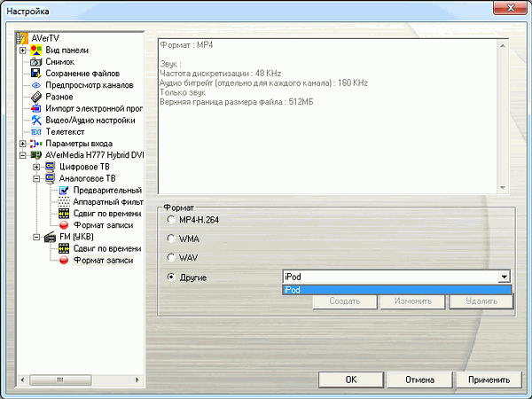Select Снимок tree item text

(59, 62)
